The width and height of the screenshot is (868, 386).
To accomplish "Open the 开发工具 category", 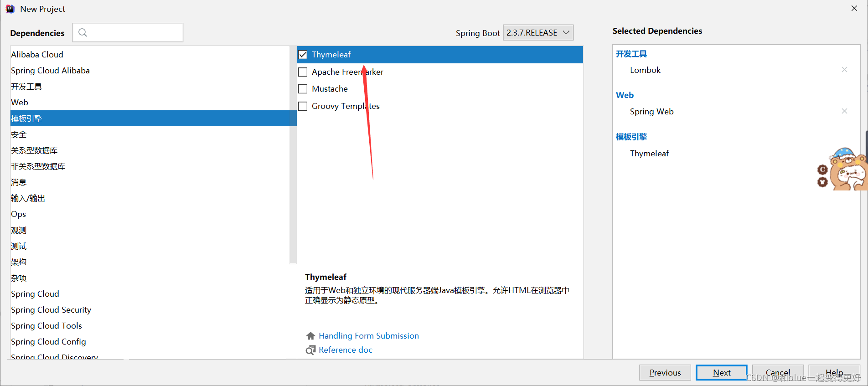I will tap(150, 86).
